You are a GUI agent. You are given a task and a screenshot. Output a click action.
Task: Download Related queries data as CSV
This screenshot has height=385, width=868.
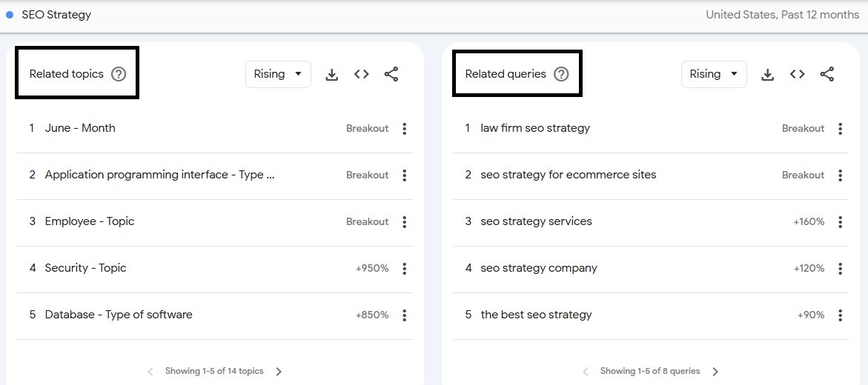pos(767,75)
